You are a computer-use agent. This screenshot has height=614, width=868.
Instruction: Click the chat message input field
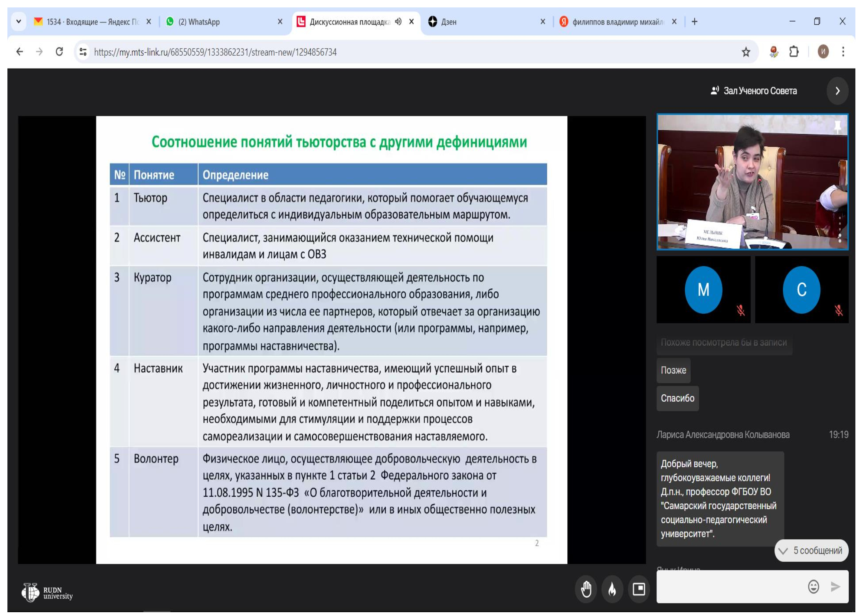730,587
